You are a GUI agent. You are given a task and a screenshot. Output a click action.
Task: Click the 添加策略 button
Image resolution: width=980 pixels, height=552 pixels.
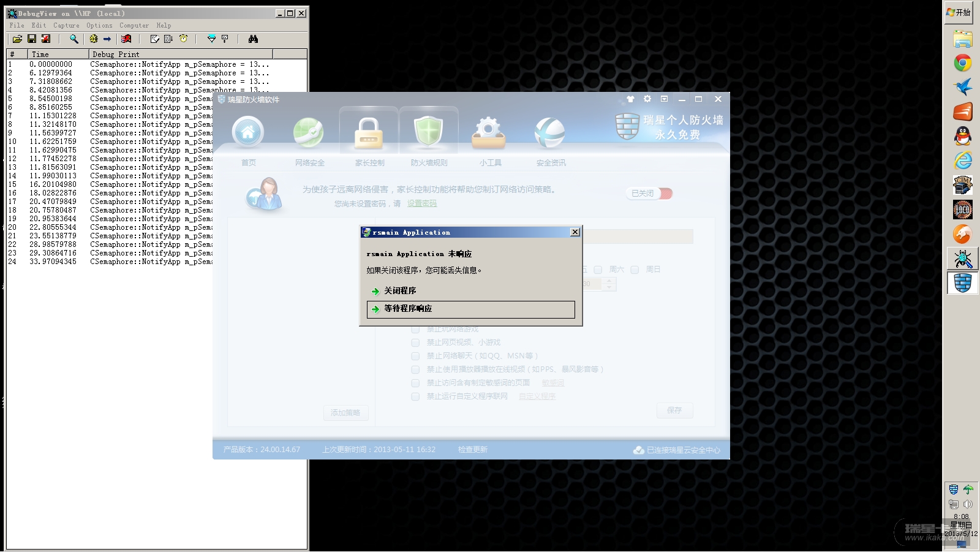coord(345,413)
